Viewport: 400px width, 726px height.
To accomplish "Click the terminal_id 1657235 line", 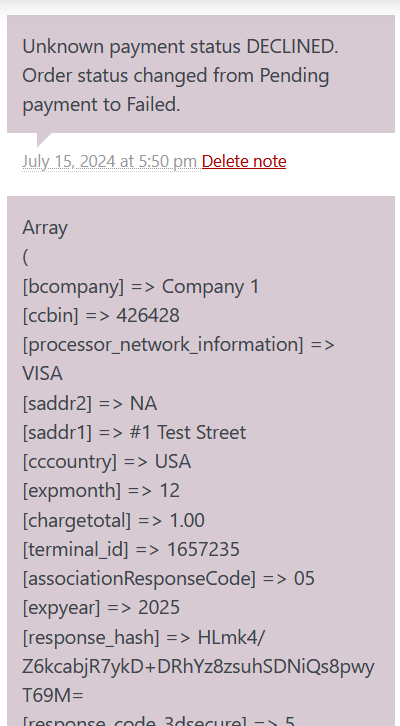I will coord(131,550).
